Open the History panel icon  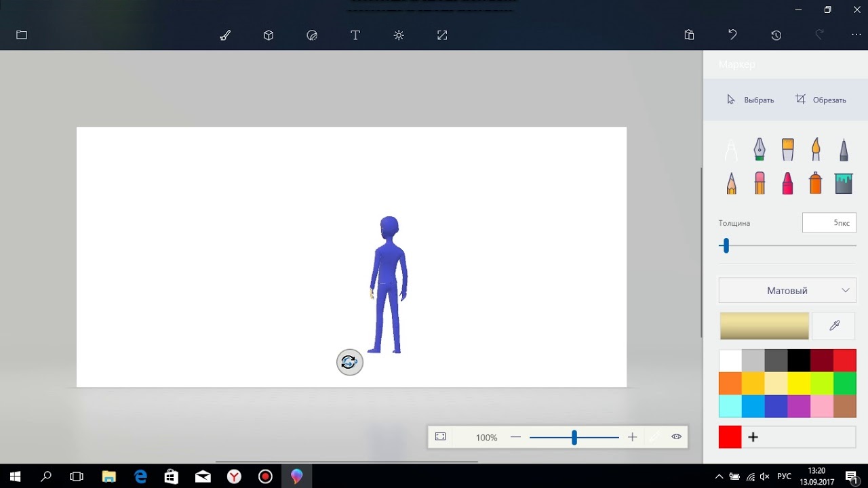[776, 35]
